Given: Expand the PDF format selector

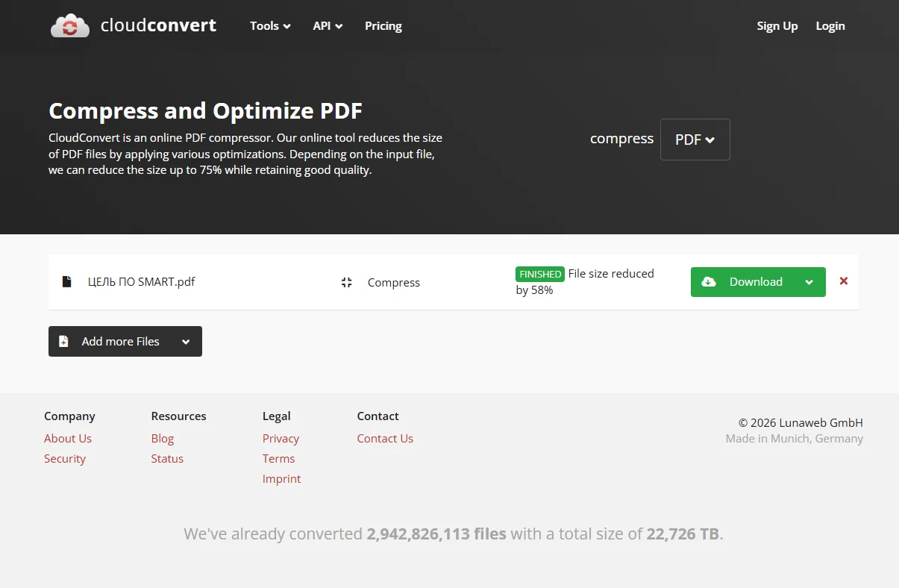Looking at the screenshot, I should click(695, 140).
